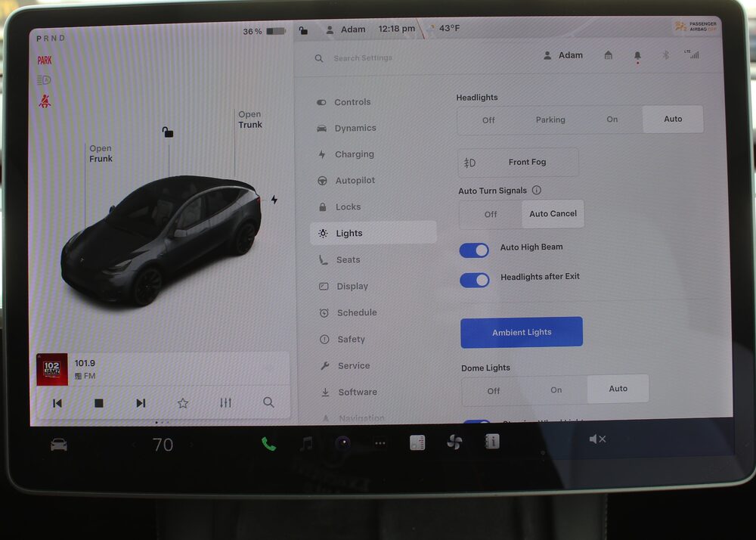
Task: Disable Auto High Beam switch
Action: pyautogui.click(x=474, y=250)
